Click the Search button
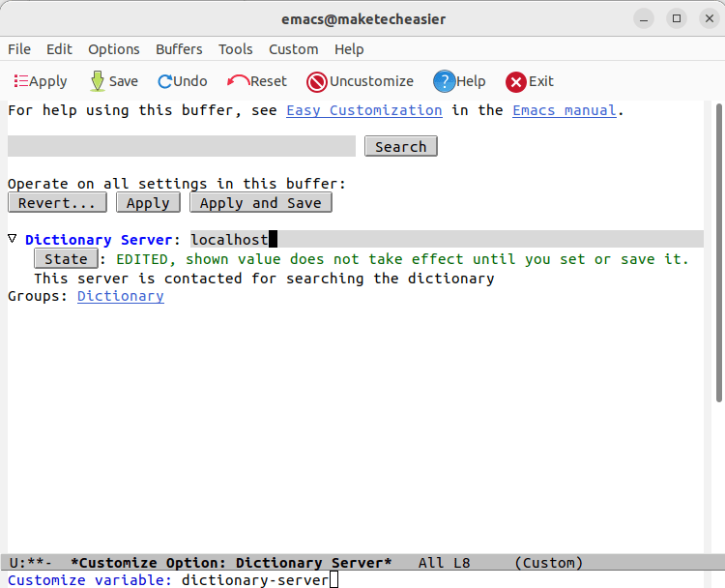Screen dimensions: 725x588 click(x=401, y=146)
